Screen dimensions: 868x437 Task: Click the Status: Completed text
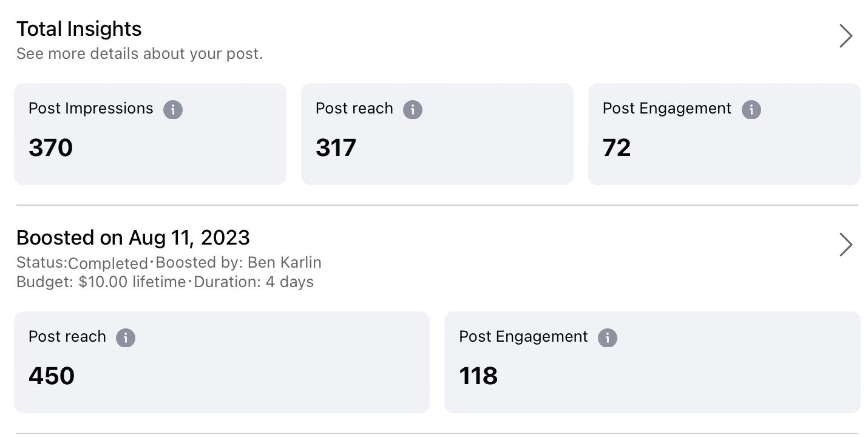(x=82, y=263)
